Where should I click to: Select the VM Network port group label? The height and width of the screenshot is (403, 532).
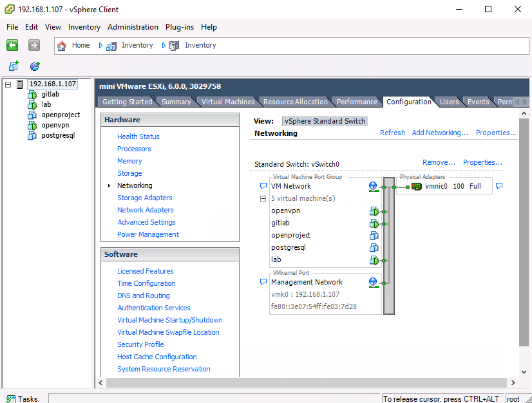(x=290, y=186)
